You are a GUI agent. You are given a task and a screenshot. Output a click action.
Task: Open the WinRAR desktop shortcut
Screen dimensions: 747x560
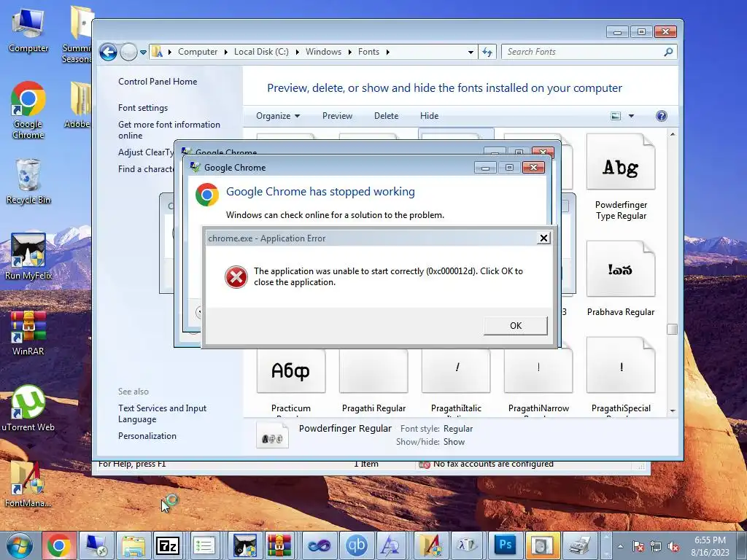click(x=28, y=333)
